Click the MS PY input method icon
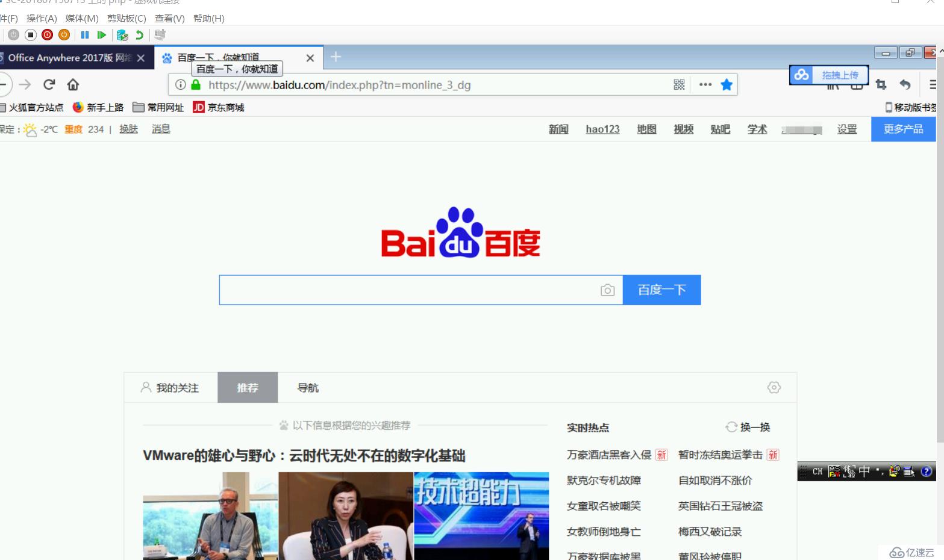 coord(834,471)
